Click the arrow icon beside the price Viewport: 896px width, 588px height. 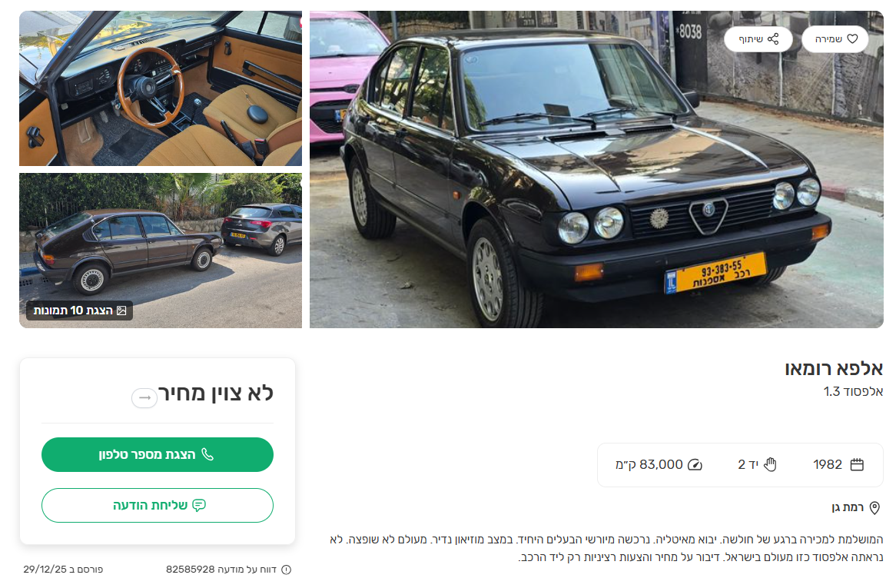pyautogui.click(x=144, y=397)
